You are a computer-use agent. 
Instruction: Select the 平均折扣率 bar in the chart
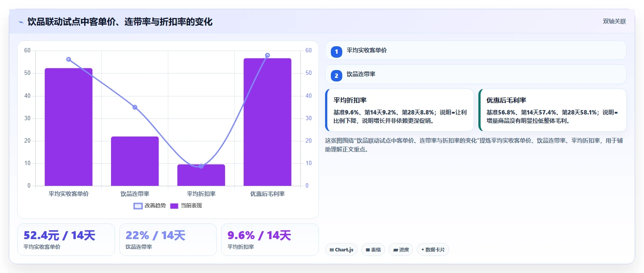click(201, 175)
